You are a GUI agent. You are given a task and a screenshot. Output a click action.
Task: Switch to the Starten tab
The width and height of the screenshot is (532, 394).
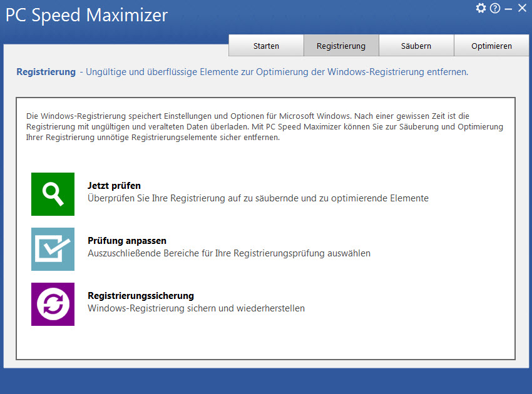267,46
